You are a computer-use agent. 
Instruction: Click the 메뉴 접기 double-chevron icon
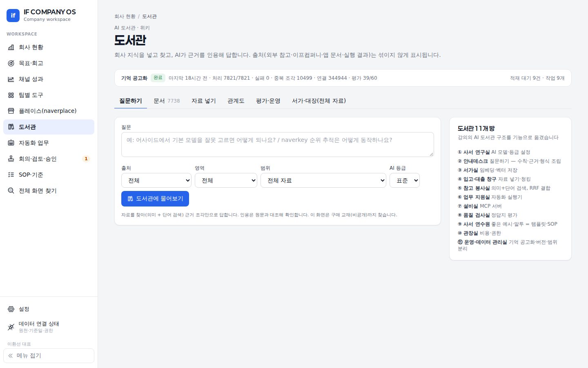(x=11, y=356)
